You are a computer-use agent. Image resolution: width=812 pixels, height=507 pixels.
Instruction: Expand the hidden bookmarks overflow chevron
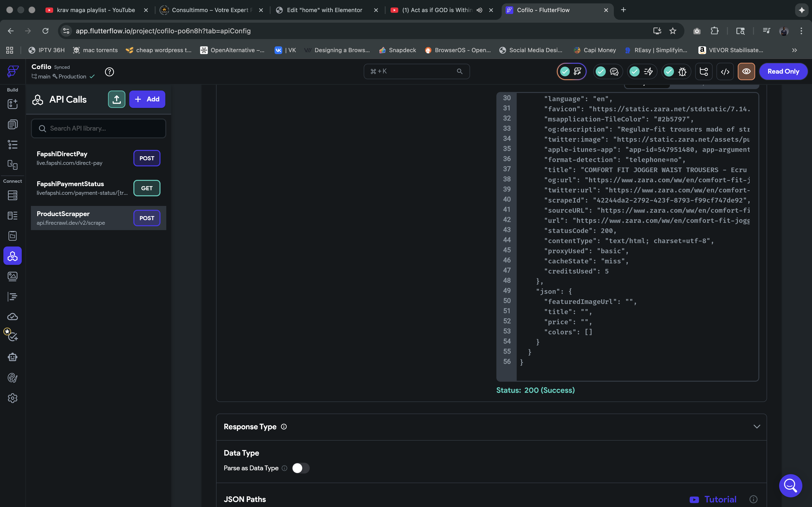point(794,50)
